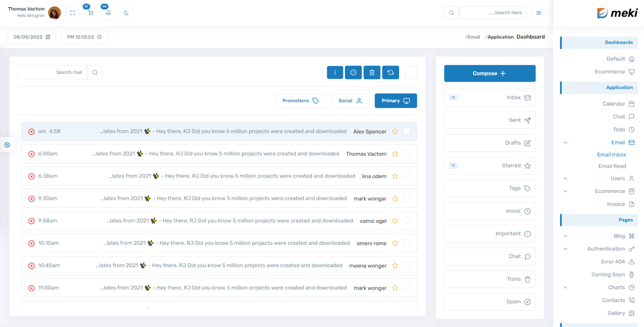Image resolution: width=644 pixels, height=327 pixels.
Task: Collapse the Email section in the sidebar
Action: pyautogui.click(x=565, y=142)
